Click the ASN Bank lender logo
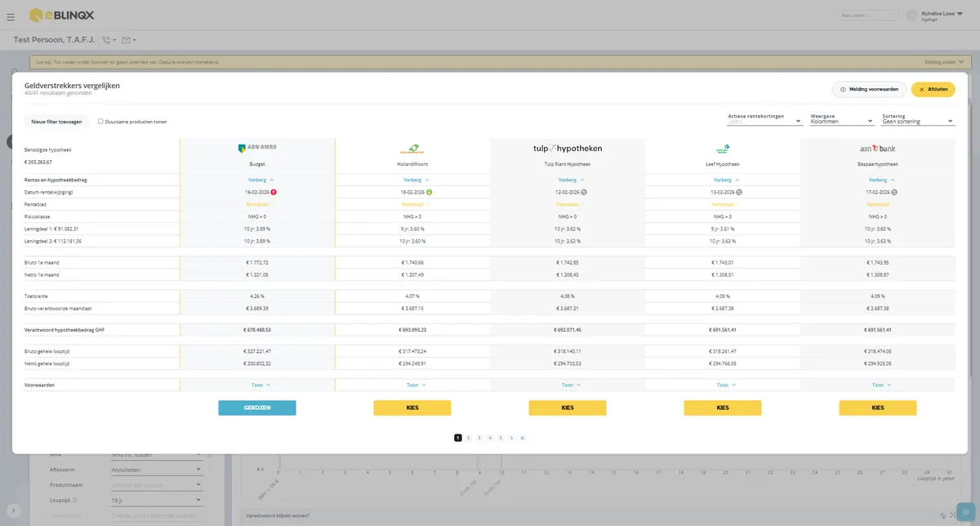Screen dimensions: 980x526 point(878,148)
